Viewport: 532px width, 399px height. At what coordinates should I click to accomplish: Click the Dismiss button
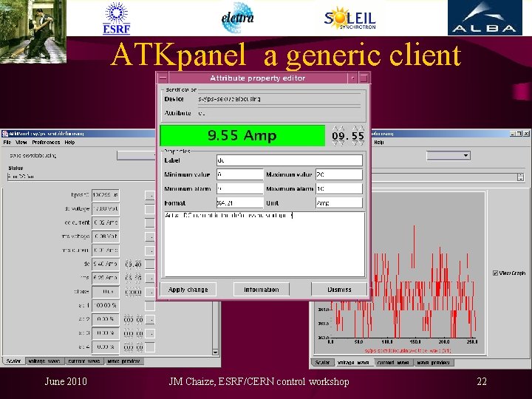(339, 290)
